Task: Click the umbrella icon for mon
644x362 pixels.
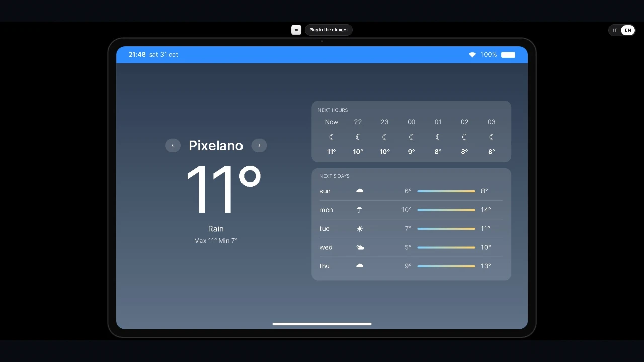Action: tap(359, 210)
